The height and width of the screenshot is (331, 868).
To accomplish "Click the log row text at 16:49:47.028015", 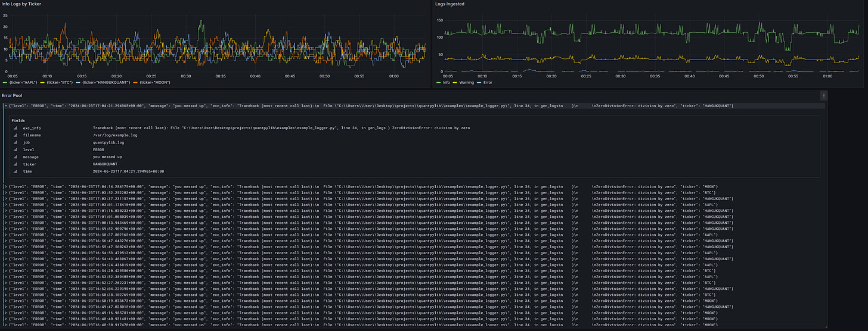I will (370, 307).
